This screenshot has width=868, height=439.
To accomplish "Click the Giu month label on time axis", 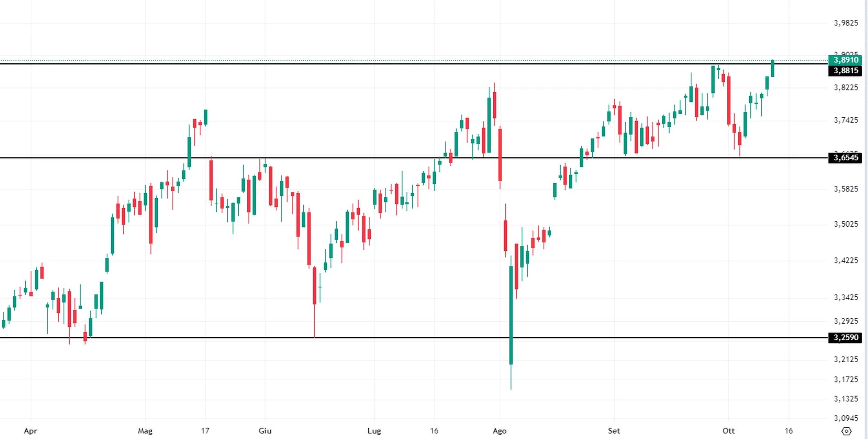I will pos(265,431).
